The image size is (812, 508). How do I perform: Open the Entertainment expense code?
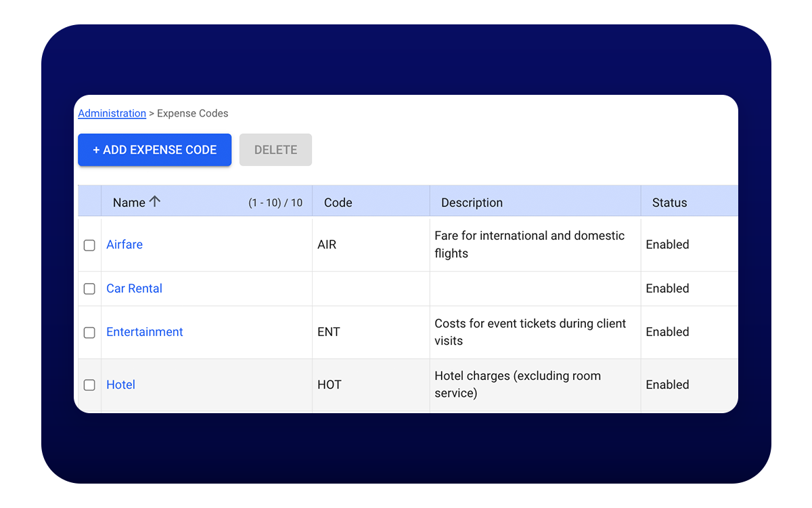coord(144,332)
